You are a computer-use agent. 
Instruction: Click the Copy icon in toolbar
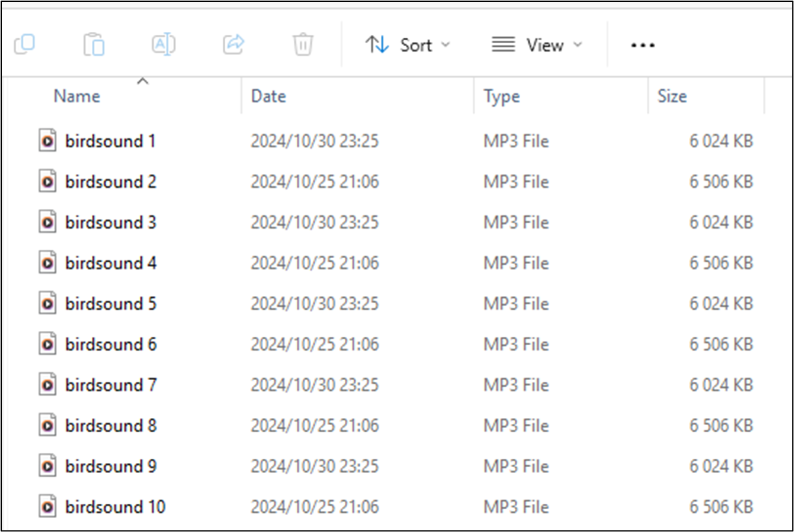pos(25,44)
